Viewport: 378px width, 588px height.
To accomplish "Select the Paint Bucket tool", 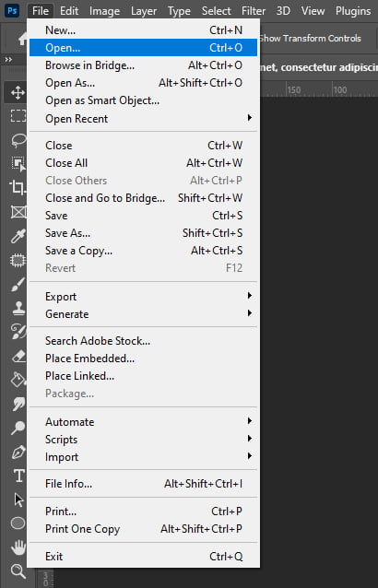I will coord(18,379).
